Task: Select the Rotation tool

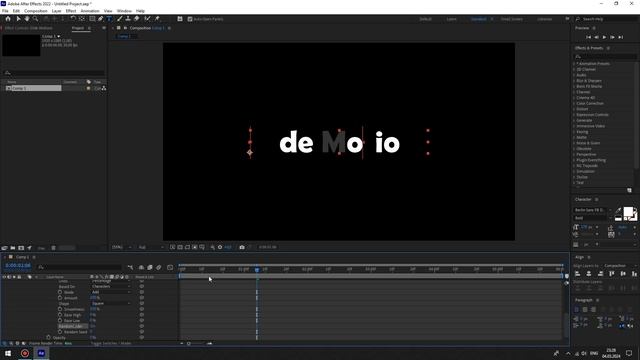Action: tap(73, 19)
